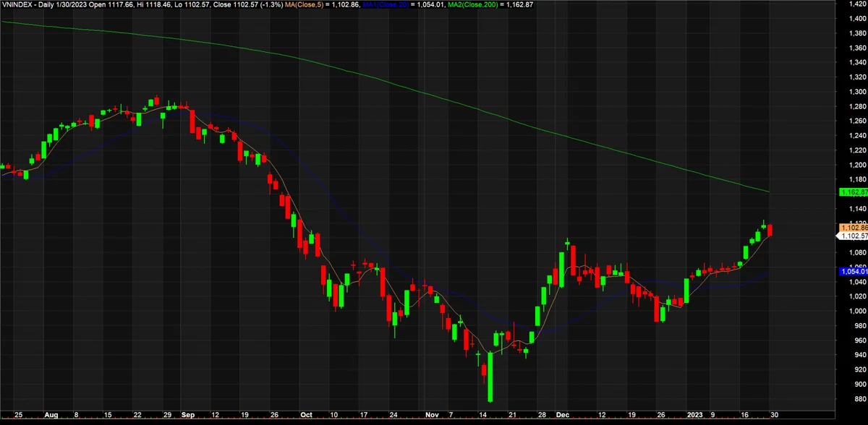Click the Dec date axis label

point(562,416)
